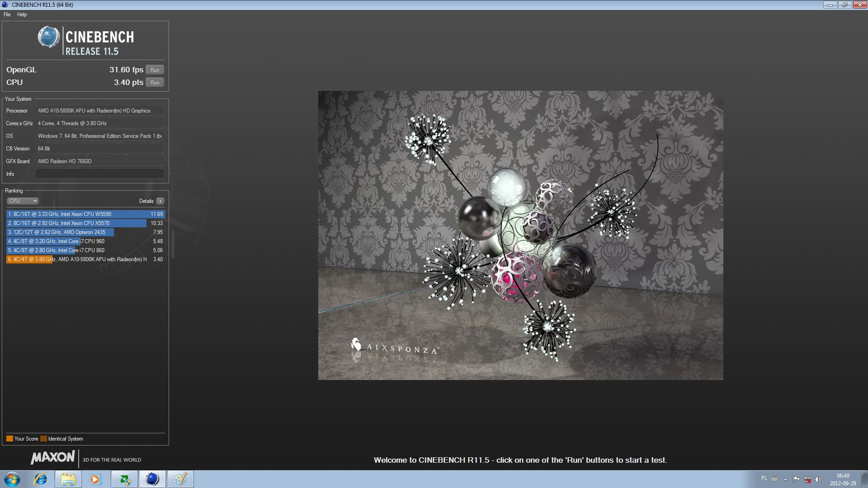The height and width of the screenshot is (488, 868).
Task: Expand the ranking Details arrow
Action: click(160, 201)
